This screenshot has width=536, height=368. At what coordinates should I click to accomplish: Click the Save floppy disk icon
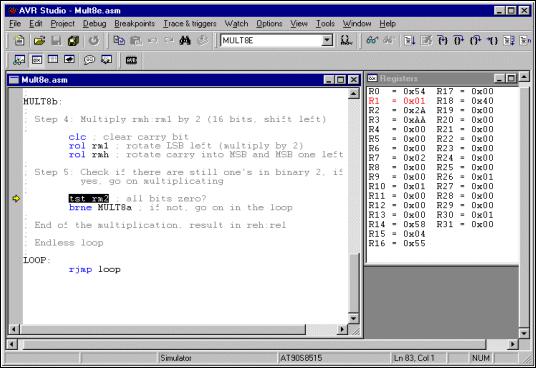(56, 41)
